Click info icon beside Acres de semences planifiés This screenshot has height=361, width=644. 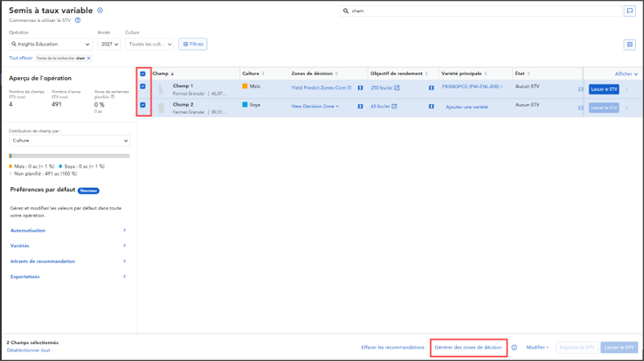pyautogui.click(x=112, y=97)
